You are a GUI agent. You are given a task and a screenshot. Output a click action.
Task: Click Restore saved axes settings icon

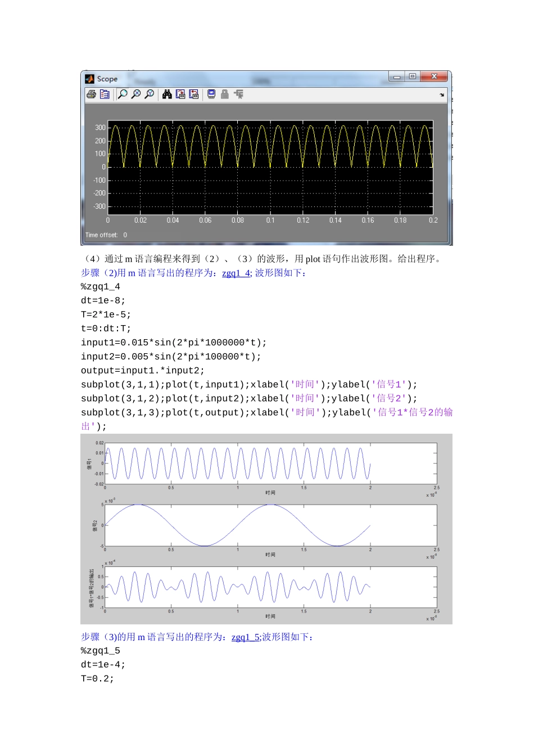pos(194,94)
